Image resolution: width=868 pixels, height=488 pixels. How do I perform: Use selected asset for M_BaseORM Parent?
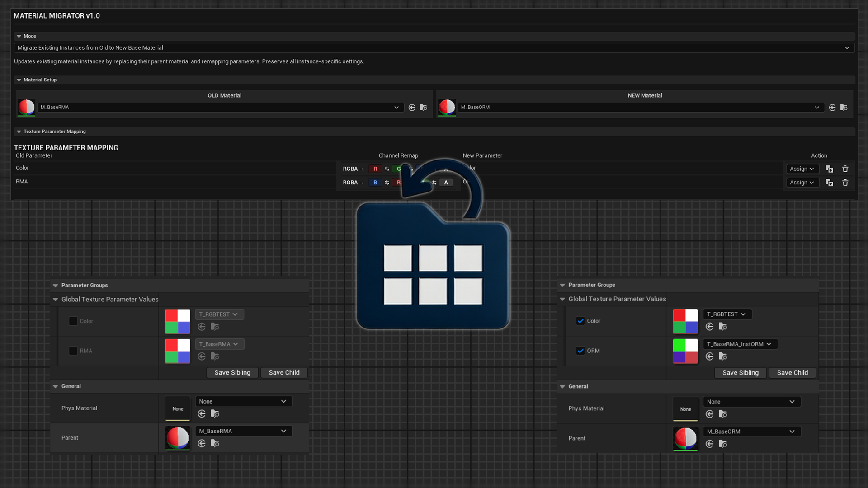coord(709,444)
